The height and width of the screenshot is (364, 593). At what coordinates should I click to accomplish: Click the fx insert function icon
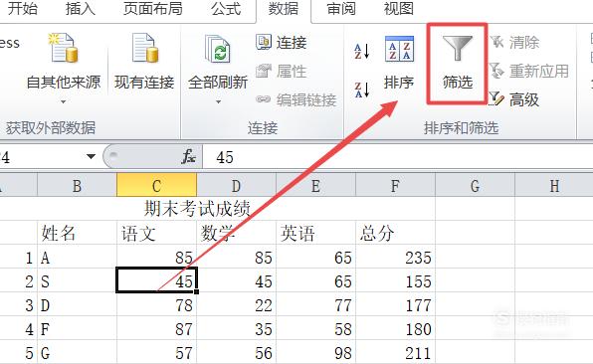pos(188,156)
